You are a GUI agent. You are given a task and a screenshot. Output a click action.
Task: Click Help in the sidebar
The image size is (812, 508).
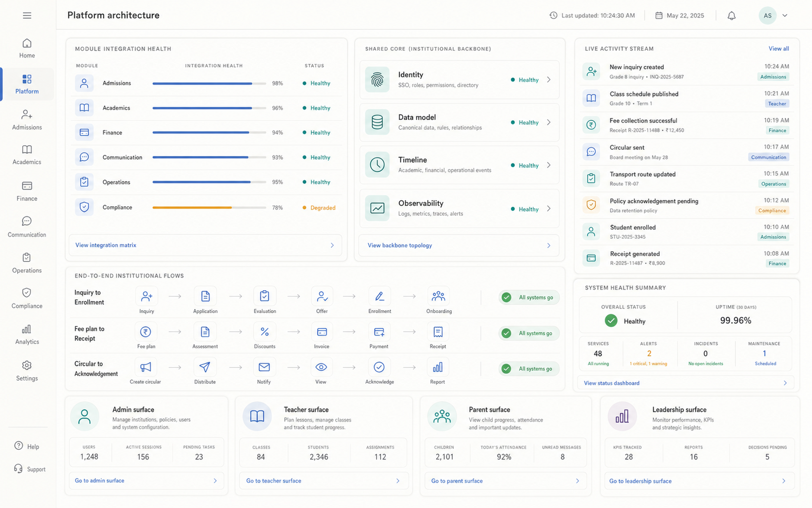coord(27,446)
